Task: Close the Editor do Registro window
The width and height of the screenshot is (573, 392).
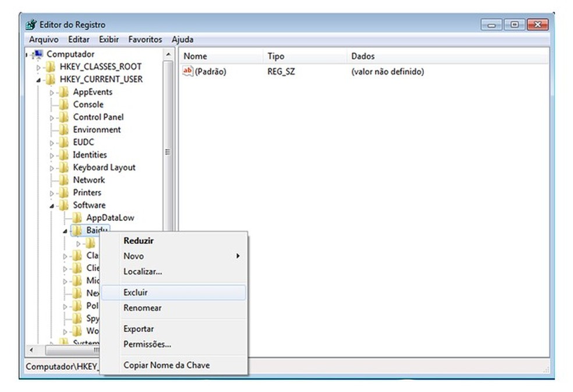Action: (x=537, y=25)
